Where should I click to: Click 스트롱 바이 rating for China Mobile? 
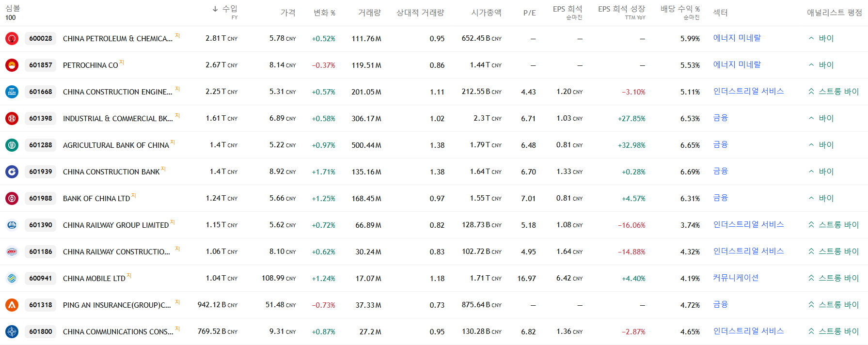click(x=833, y=278)
